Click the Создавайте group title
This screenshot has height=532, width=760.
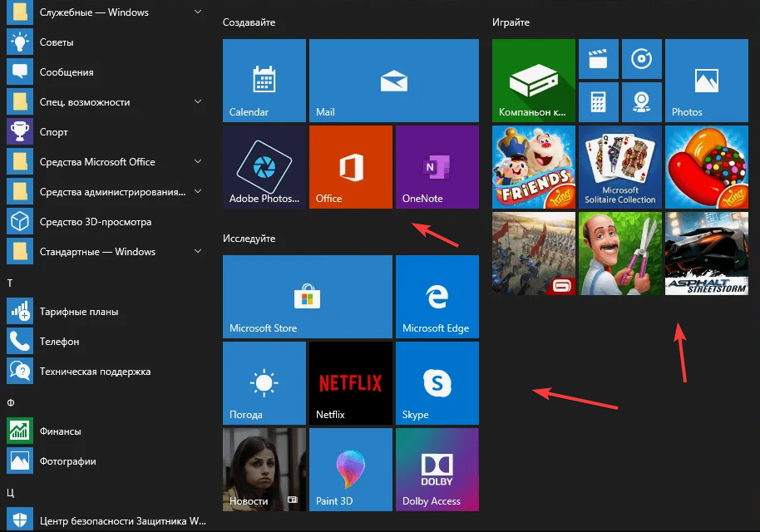249,22
